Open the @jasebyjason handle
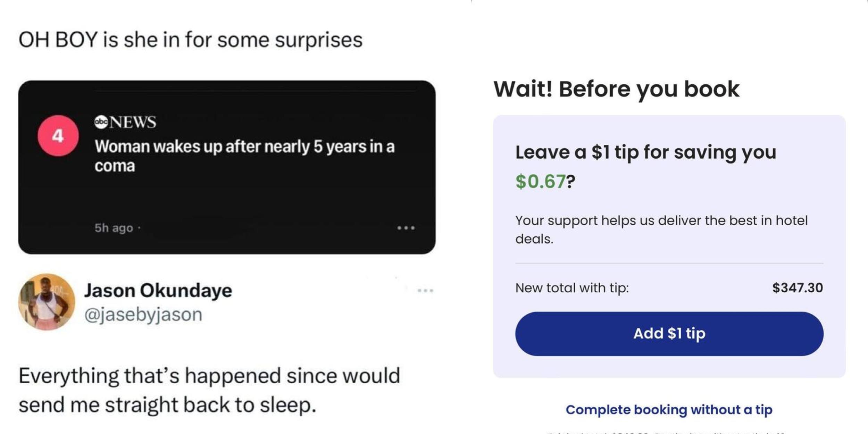This screenshot has width=868, height=434. point(143,315)
